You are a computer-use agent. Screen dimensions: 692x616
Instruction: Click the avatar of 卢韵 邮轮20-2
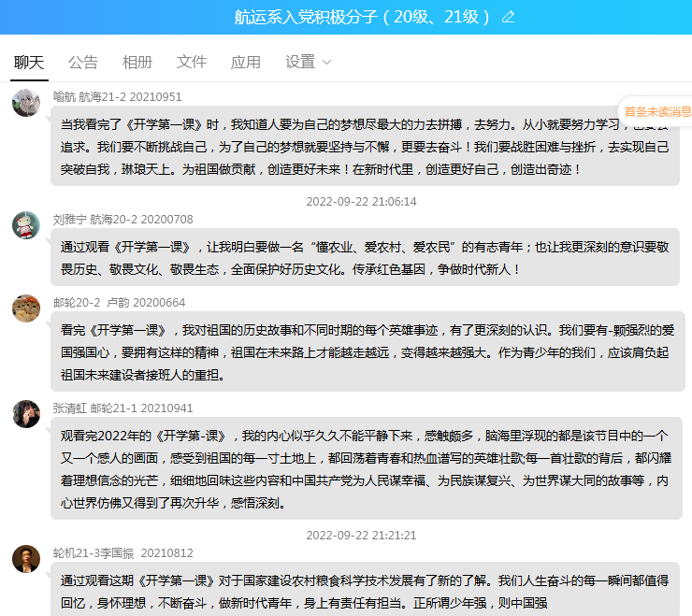[x=26, y=308]
